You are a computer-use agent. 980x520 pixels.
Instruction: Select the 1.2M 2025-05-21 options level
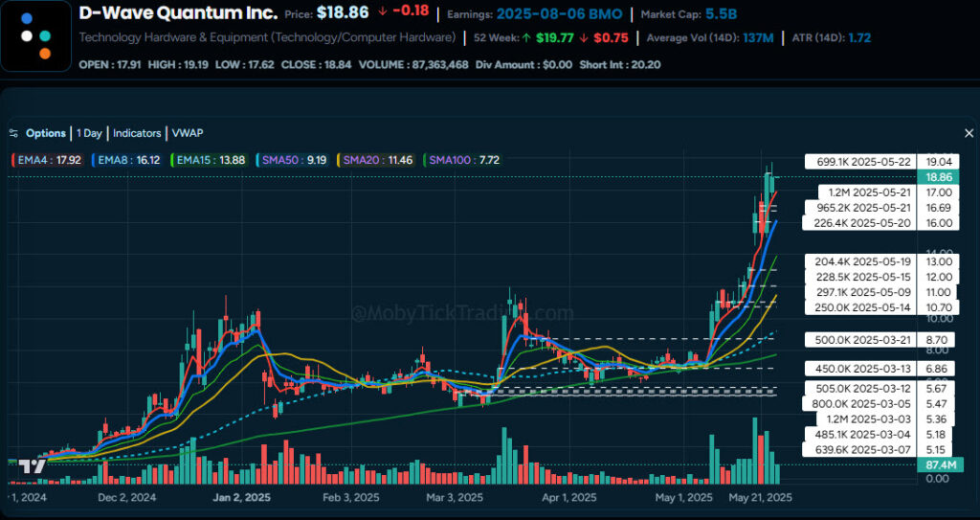tap(867, 192)
